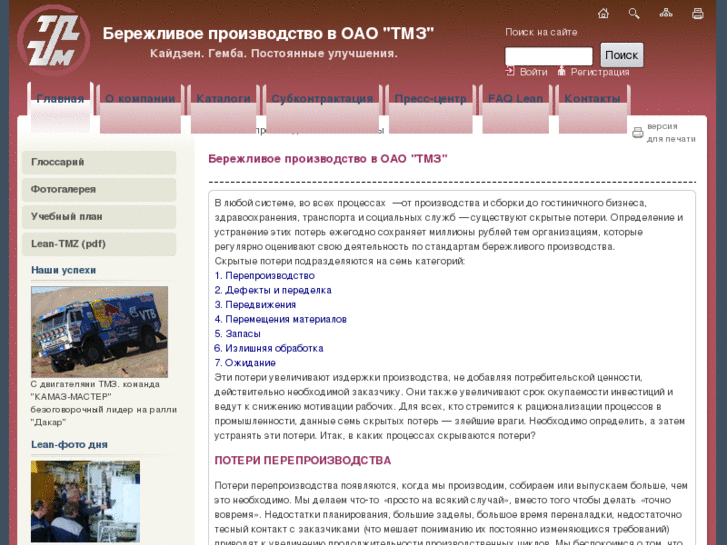
Task: Open Lean-TMZ (pdf) in the sidebar
Action: click(99, 244)
